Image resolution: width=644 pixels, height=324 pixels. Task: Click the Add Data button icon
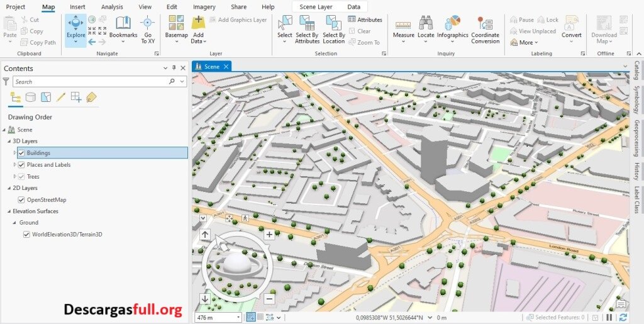pos(198,21)
